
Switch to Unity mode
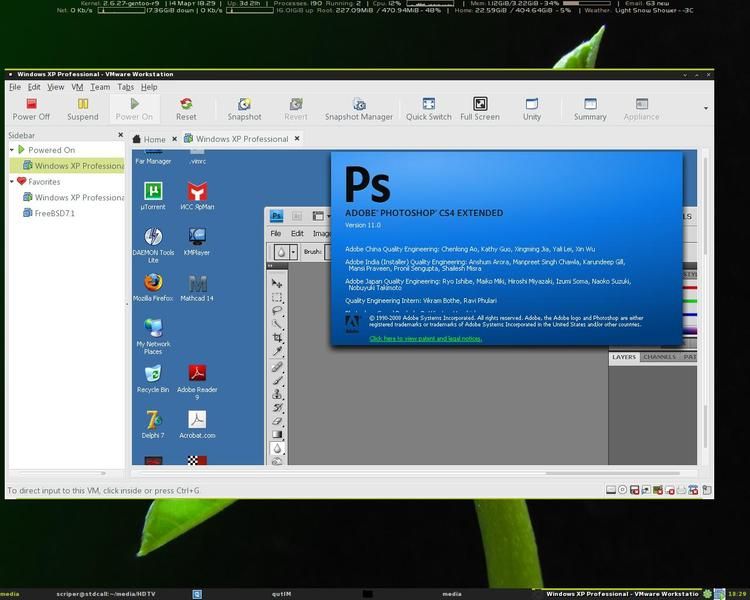coord(532,109)
